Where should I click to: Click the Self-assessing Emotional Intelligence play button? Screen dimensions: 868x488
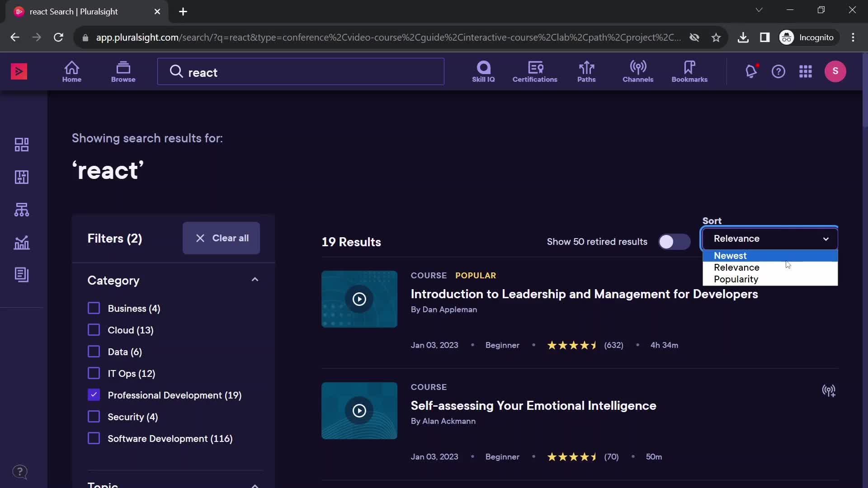point(359,411)
